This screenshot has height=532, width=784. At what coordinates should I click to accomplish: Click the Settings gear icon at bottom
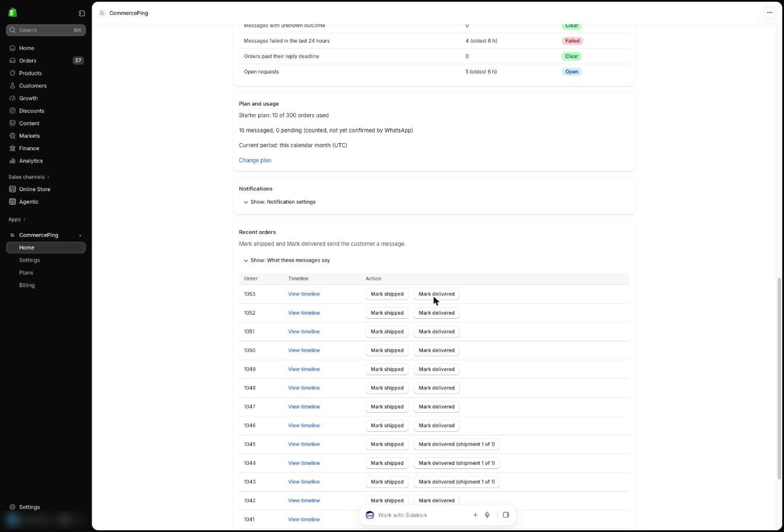12,507
